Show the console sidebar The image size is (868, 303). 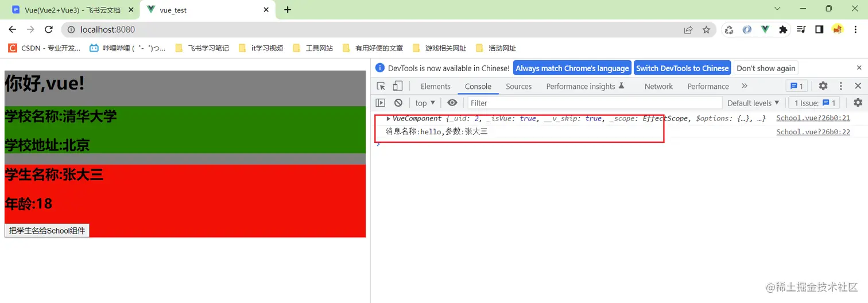tap(380, 103)
